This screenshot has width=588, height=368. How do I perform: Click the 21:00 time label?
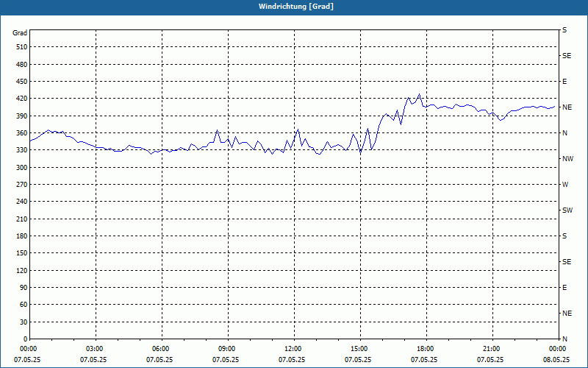491,349
